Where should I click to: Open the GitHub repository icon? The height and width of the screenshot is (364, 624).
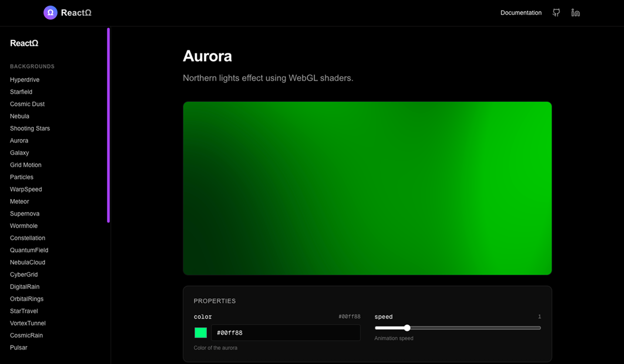[x=556, y=13]
